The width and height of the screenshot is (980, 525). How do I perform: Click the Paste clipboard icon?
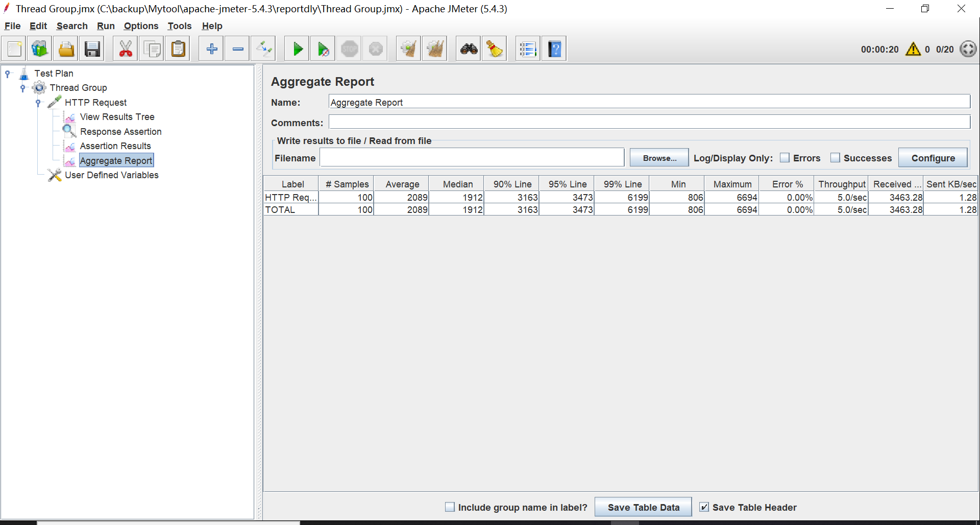[x=178, y=49]
